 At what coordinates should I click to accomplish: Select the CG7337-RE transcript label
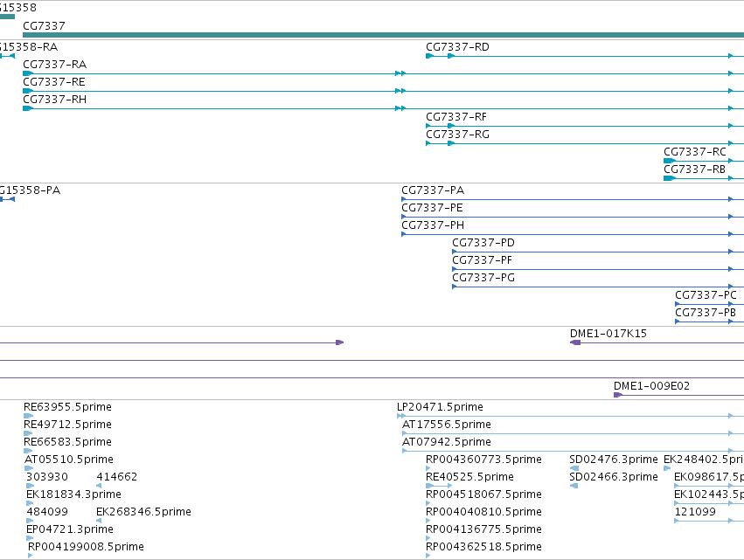click(54, 82)
